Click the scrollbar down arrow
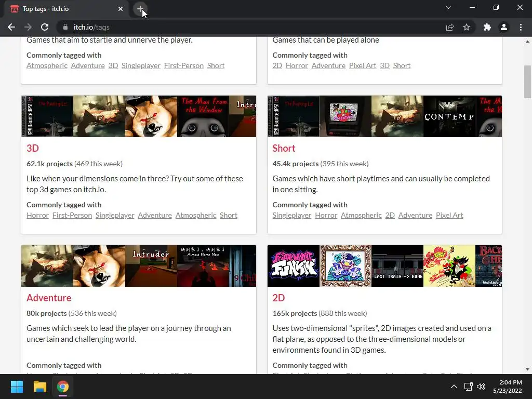Screen dimensions: 532x399 click(x=527, y=369)
